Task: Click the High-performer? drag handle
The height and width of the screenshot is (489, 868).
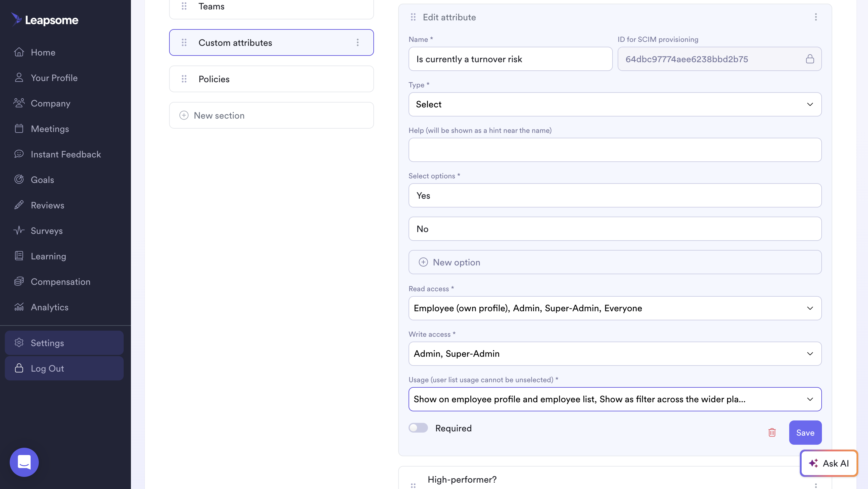Action: pyautogui.click(x=413, y=485)
